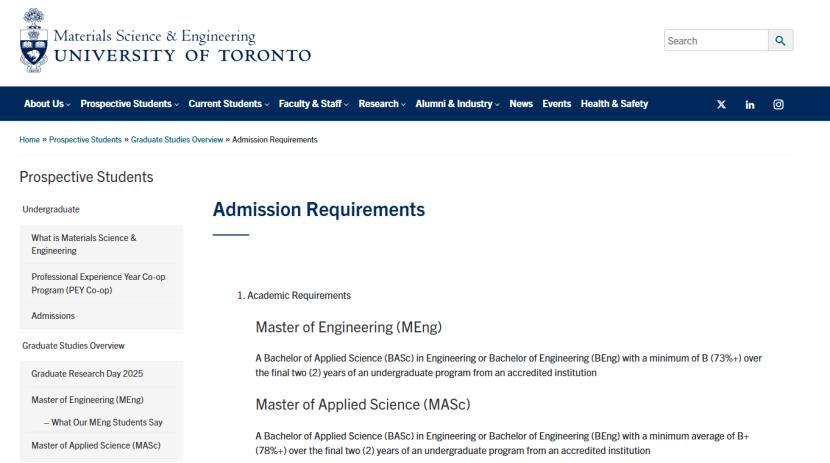
Task: Open the Events menu item
Action: coord(557,104)
